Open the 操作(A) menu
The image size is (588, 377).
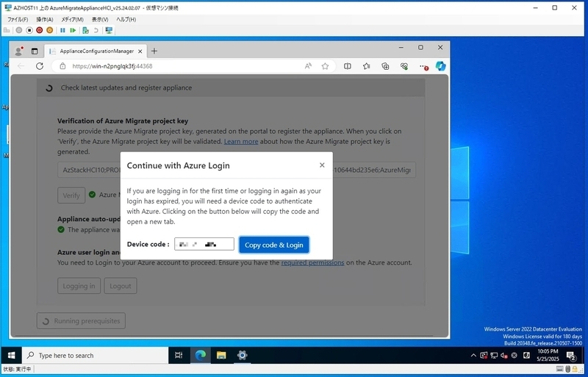(45, 20)
